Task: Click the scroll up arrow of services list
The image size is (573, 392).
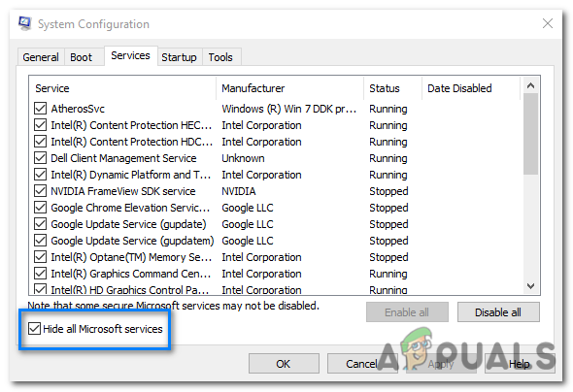Action: pyautogui.click(x=530, y=85)
